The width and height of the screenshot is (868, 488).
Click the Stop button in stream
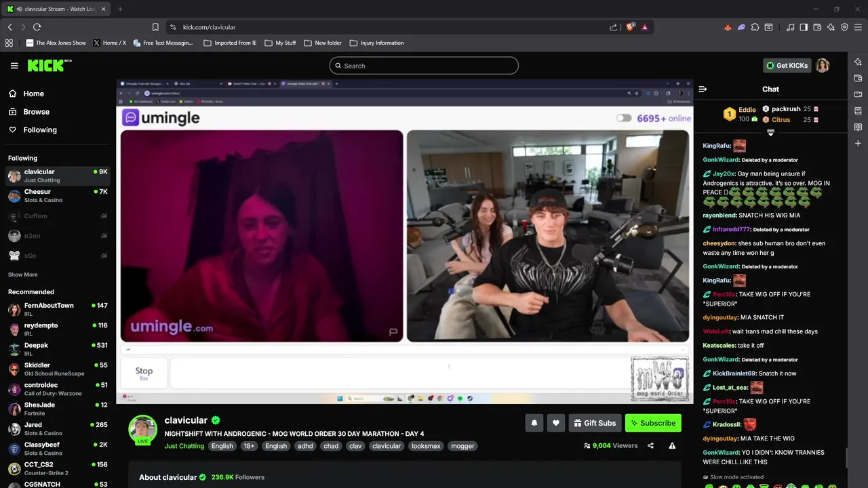[144, 372]
